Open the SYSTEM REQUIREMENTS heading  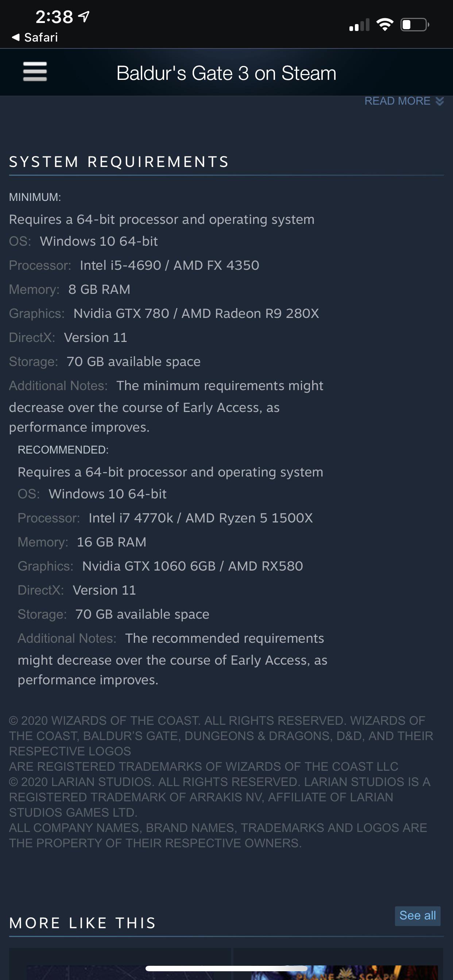(x=119, y=161)
